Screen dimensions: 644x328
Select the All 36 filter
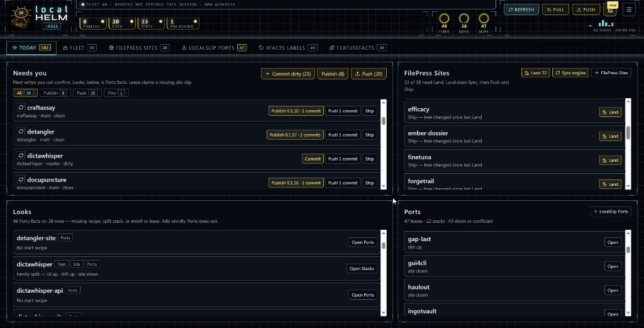pyautogui.click(x=25, y=93)
